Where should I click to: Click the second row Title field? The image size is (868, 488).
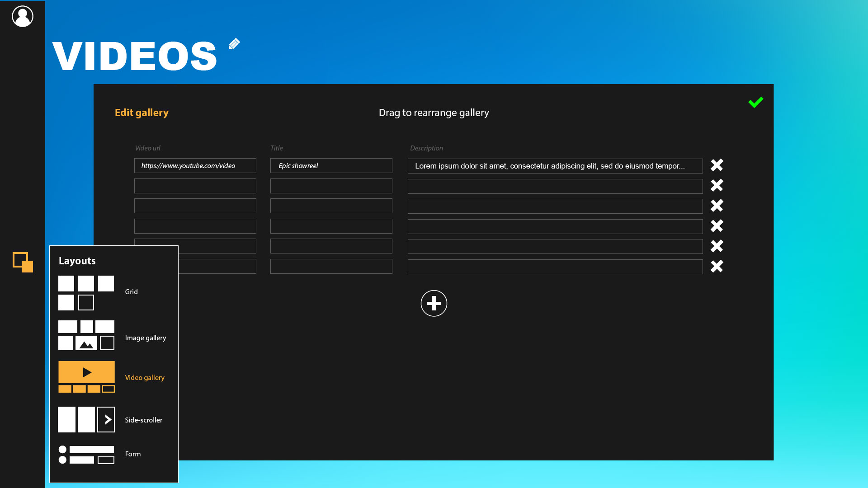331,186
